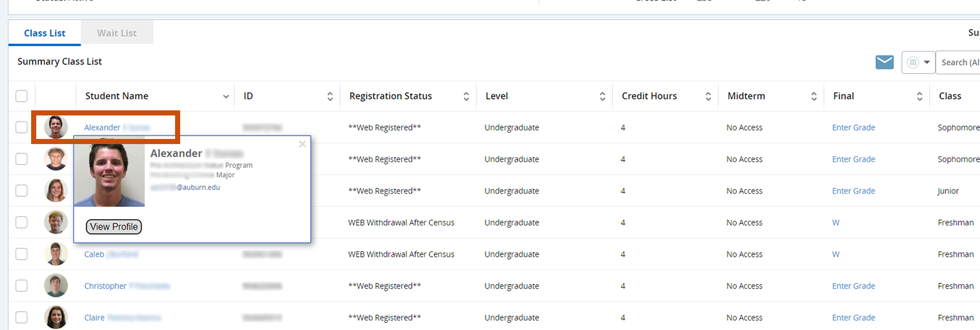Open the Class List tab
980x330 pixels.
44,33
